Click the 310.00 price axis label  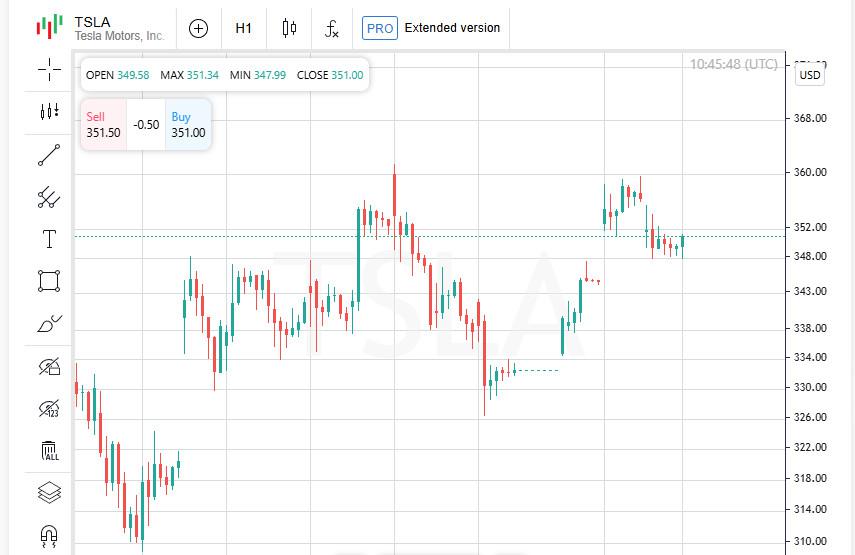[x=810, y=541]
